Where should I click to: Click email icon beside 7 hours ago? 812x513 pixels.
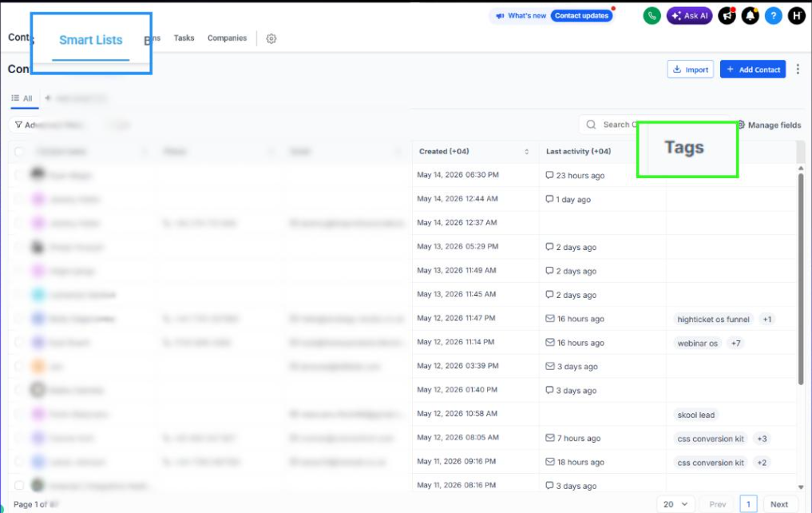click(550, 438)
